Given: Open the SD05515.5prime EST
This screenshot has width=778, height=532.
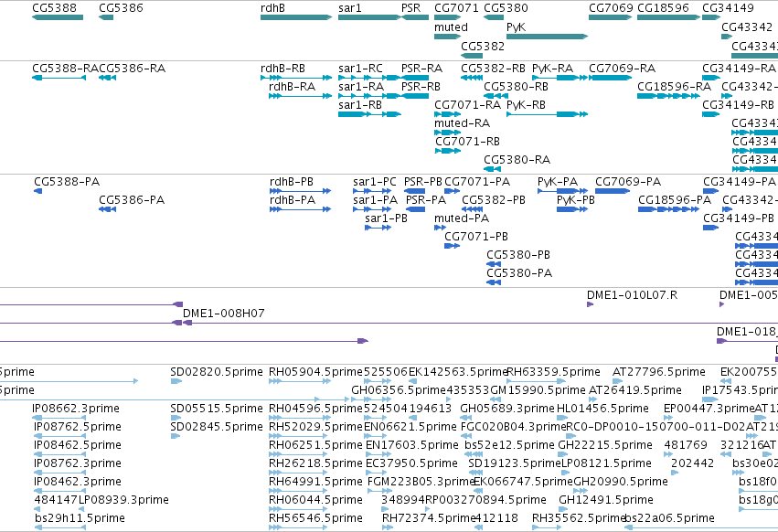Looking at the screenshot, I should pos(176,418).
